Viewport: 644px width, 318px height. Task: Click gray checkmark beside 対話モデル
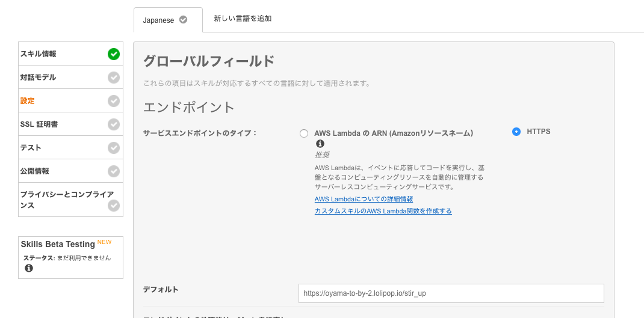click(114, 77)
